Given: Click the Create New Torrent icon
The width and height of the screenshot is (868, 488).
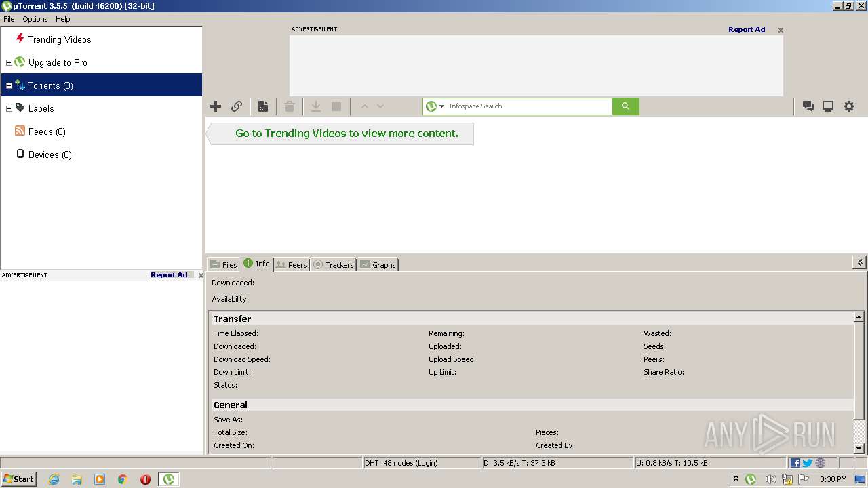Looking at the screenshot, I should click(x=263, y=106).
